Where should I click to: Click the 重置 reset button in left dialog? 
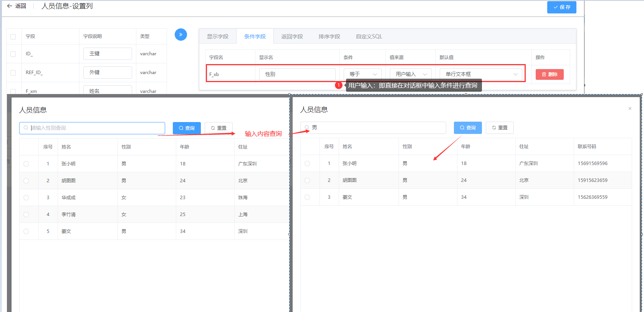pyautogui.click(x=219, y=128)
